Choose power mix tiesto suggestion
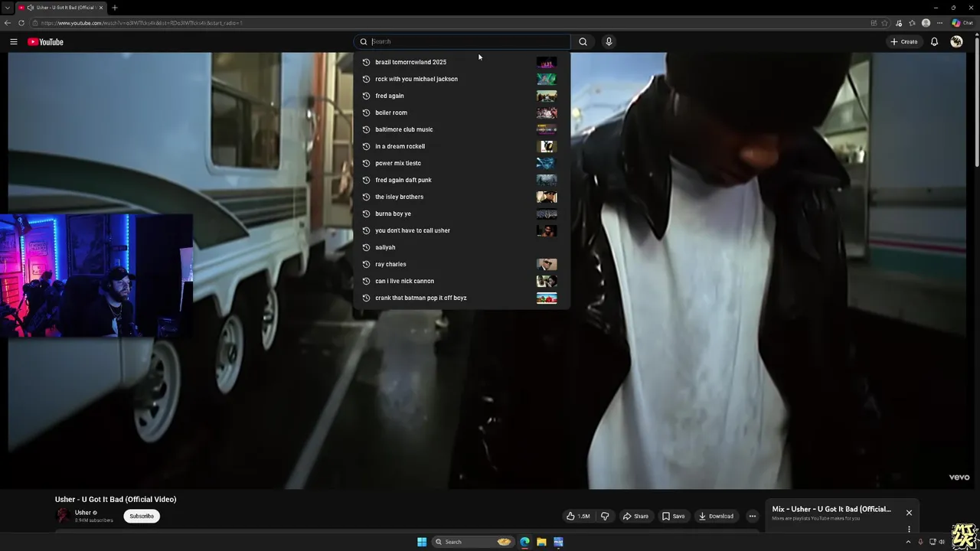This screenshot has height=551, width=980. point(462,163)
